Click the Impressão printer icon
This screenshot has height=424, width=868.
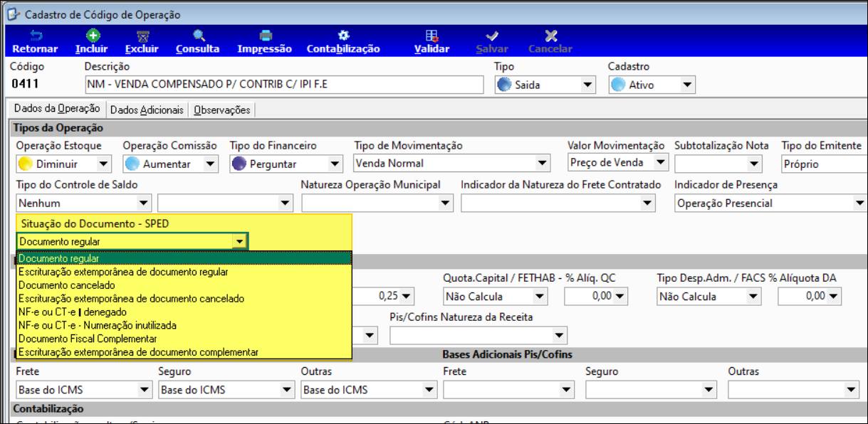265,36
